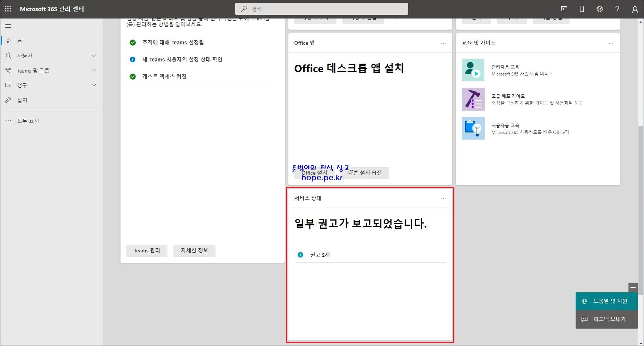Viewport: 644px width, 346px height.
Task: Click the 자세한 정보 button
Action: coord(194,251)
